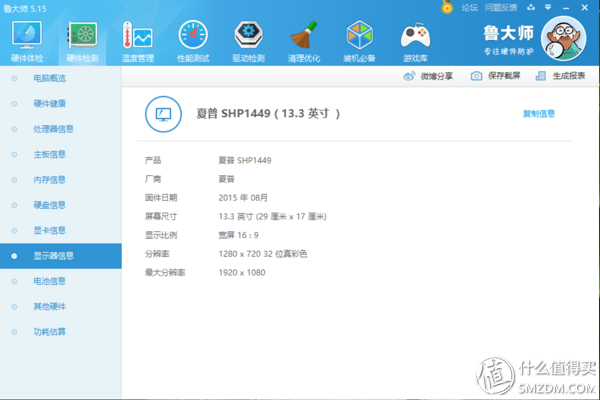Screen dimensions: 600x400
Task: Click the 鲁大师 mascot avatar
Action: [x=564, y=39]
